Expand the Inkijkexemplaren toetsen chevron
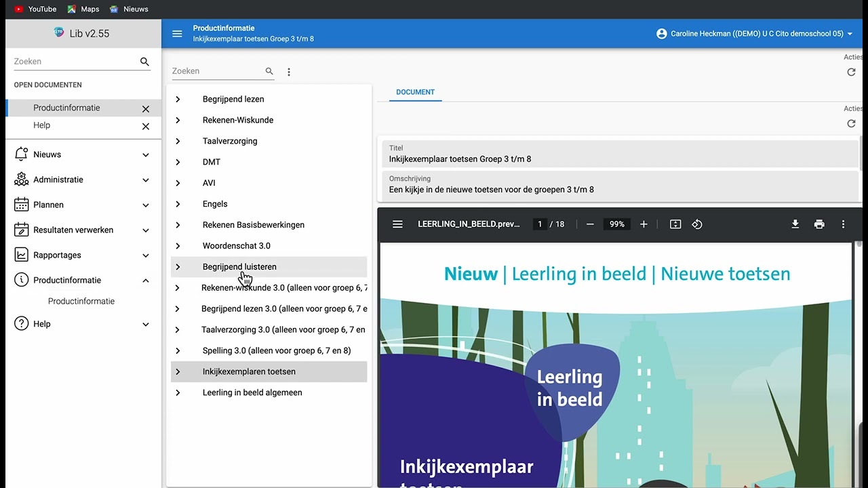Image resolution: width=868 pixels, height=488 pixels. point(178,371)
